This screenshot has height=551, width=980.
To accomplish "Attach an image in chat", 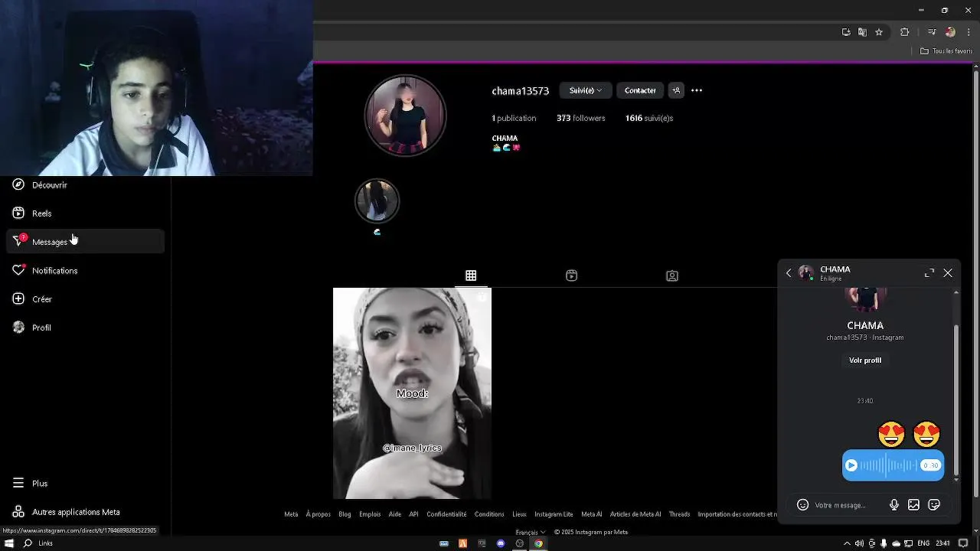I will (913, 505).
